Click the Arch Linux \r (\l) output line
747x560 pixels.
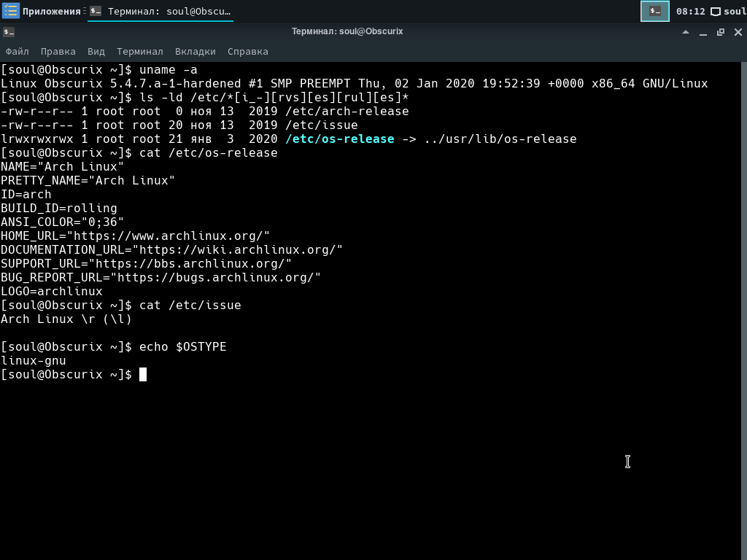66,319
